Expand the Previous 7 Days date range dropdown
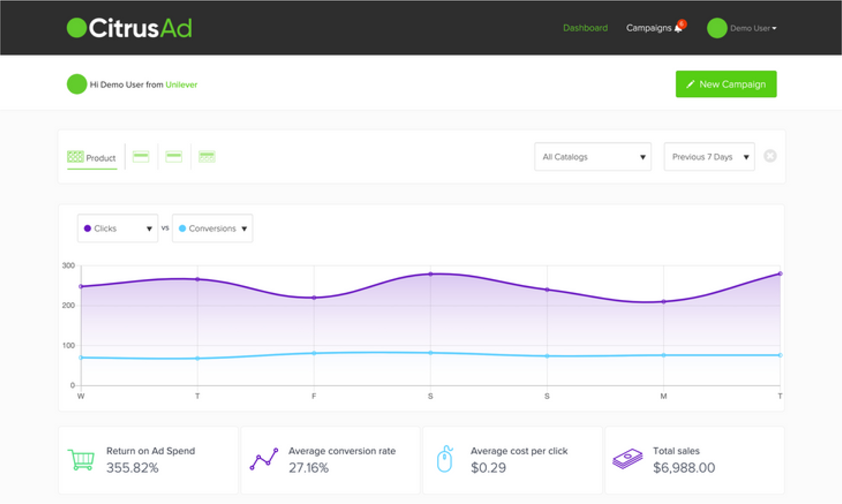 (709, 157)
